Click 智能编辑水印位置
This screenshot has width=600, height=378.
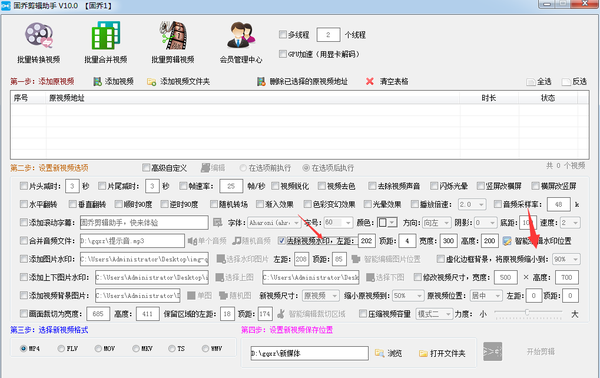click(x=537, y=241)
